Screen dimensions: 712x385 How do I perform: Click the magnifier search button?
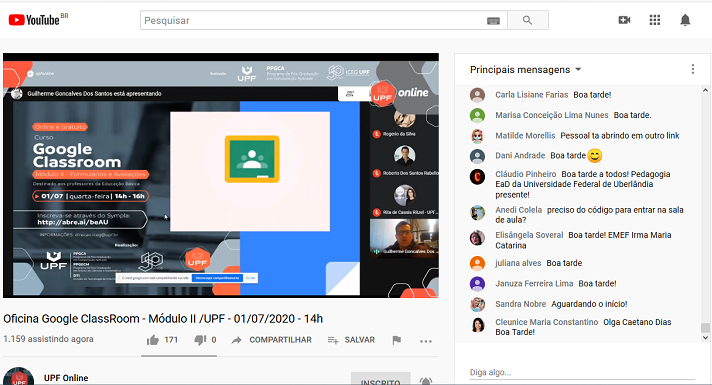coord(527,20)
